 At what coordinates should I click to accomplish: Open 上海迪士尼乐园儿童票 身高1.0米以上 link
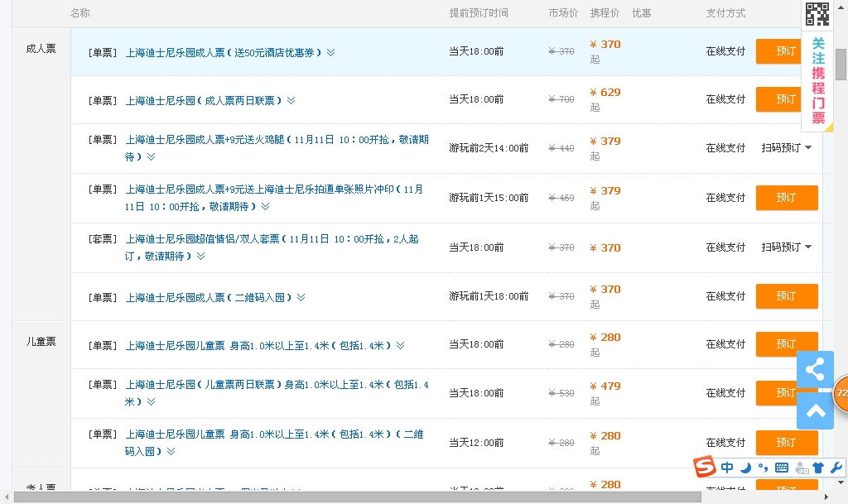point(258,346)
